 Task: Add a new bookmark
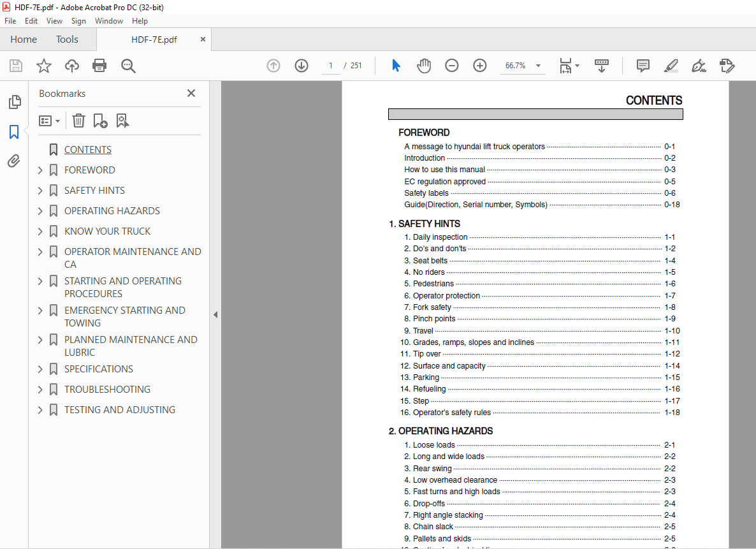pos(100,121)
